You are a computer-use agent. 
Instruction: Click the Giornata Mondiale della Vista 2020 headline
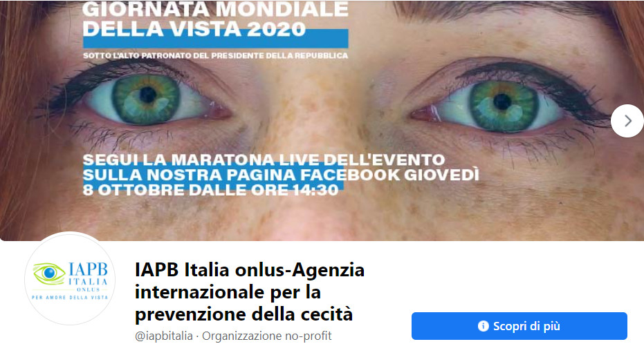tap(215, 19)
